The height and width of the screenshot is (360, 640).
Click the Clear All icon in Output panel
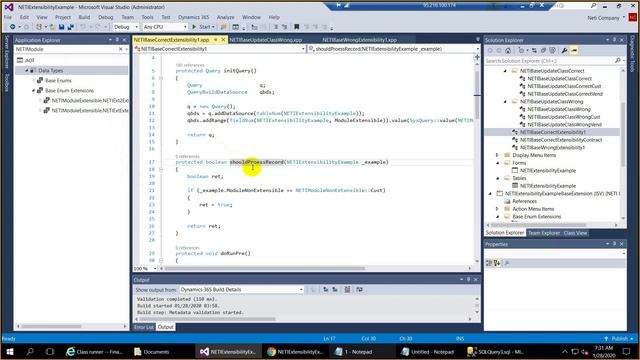(347, 289)
